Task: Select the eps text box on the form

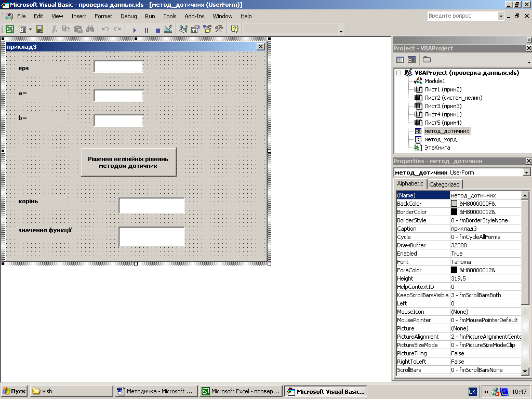Action: point(118,66)
